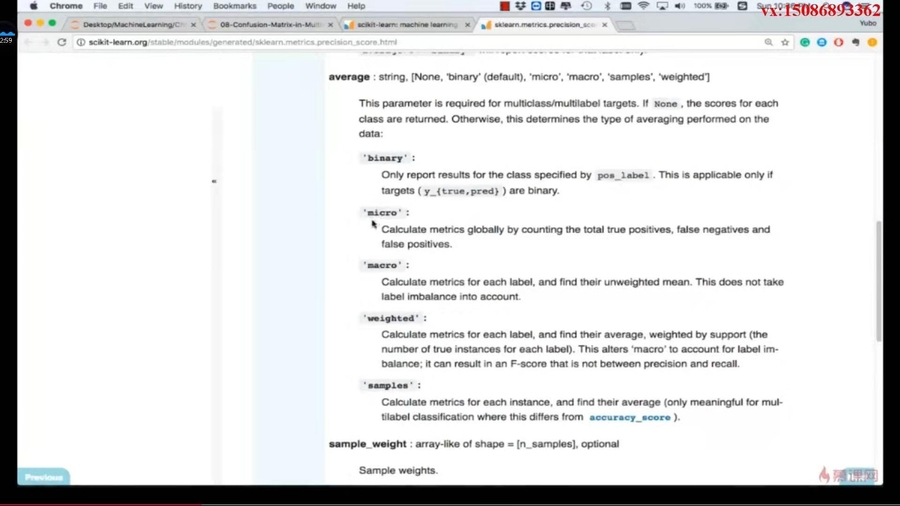900x506 pixels.
Task: Click the browser reload page icon
Action: click(x=62, y=43)
